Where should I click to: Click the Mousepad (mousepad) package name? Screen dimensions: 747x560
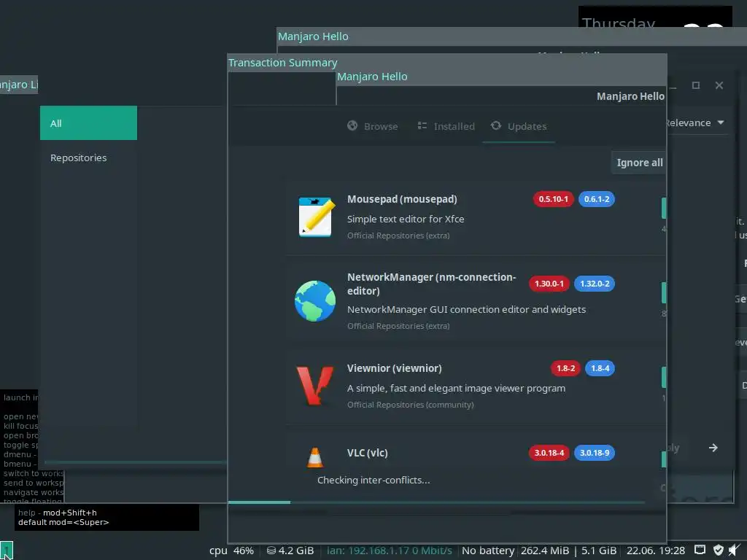402,199
